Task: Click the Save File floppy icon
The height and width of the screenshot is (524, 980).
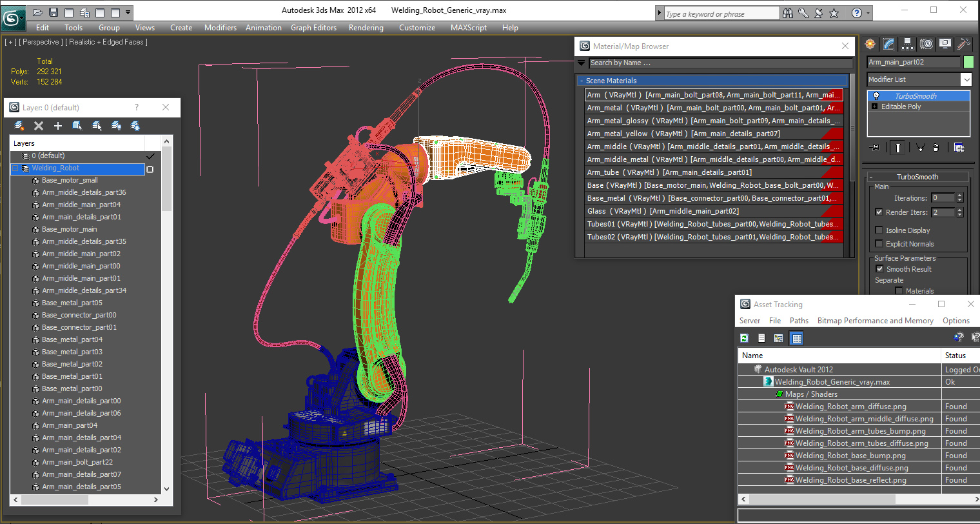Action: tap(54, 12)
